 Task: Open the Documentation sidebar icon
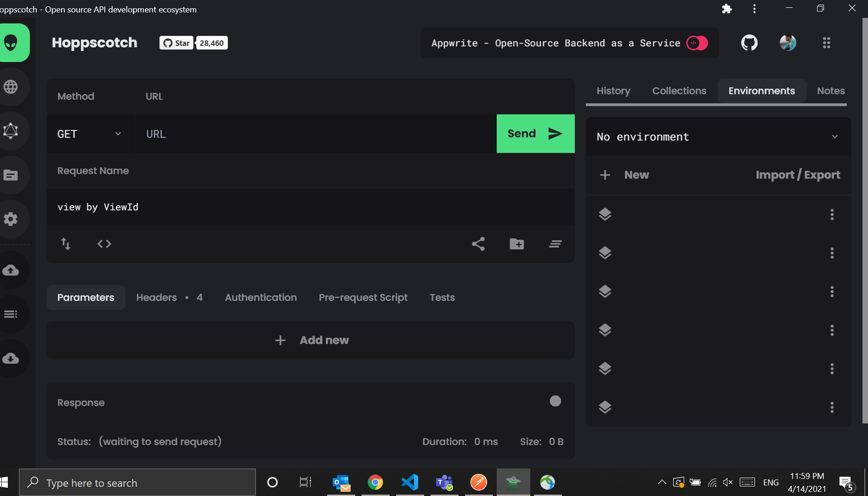click(x=11, y=175)
